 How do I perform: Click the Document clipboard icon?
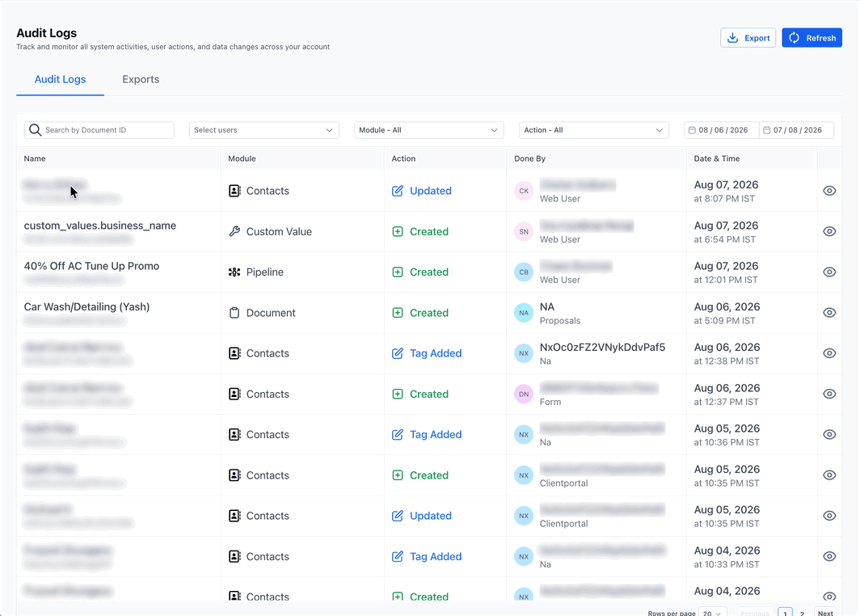tap(234, 313)
